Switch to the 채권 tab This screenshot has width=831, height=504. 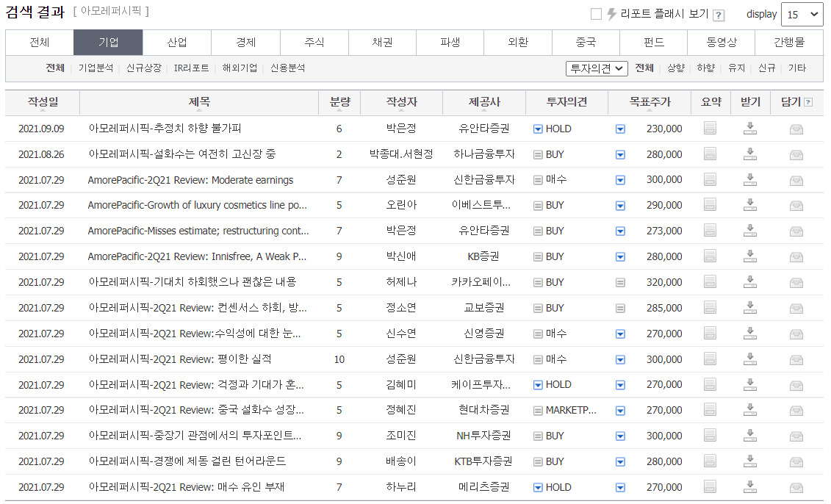382,43
